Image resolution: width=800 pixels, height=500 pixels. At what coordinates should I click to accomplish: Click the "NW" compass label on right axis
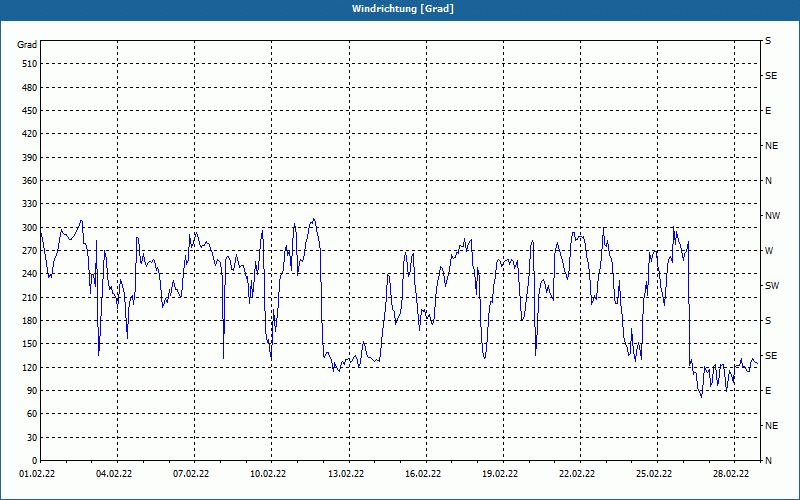click(x=772, y=216)
